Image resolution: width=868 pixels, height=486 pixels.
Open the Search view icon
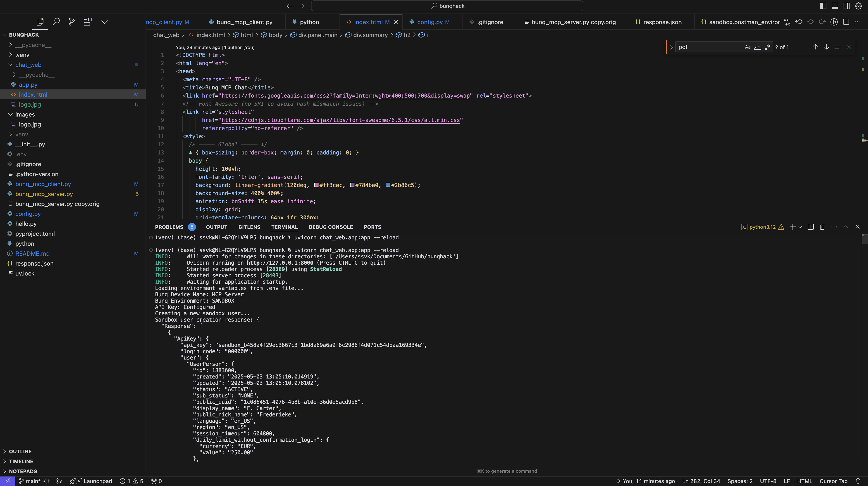point(56,22)
